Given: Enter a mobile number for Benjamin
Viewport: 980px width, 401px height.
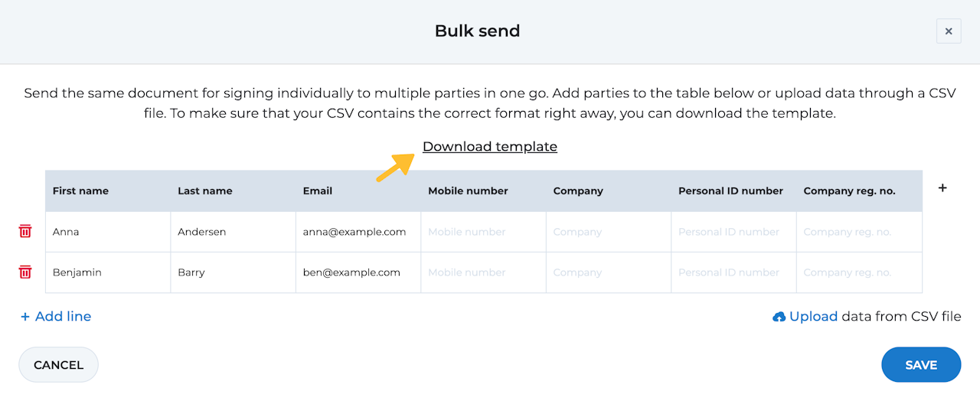Looking at the screenshot, I should coord(483,272).
